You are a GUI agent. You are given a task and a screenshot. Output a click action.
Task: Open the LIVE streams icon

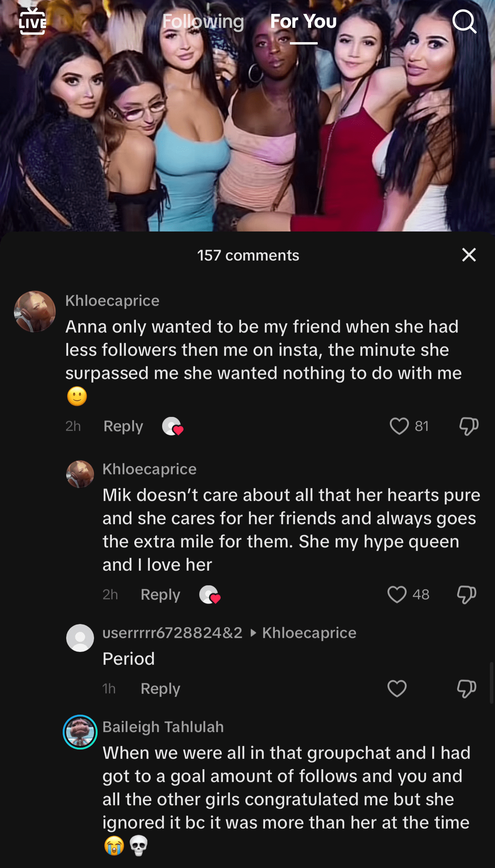33,22
